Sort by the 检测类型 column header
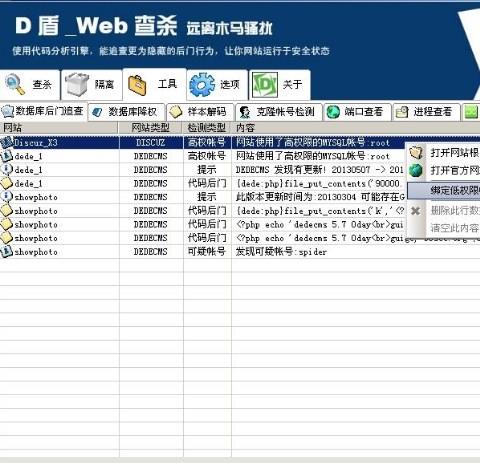Screen dimensions: 480x463 [207, 128]
